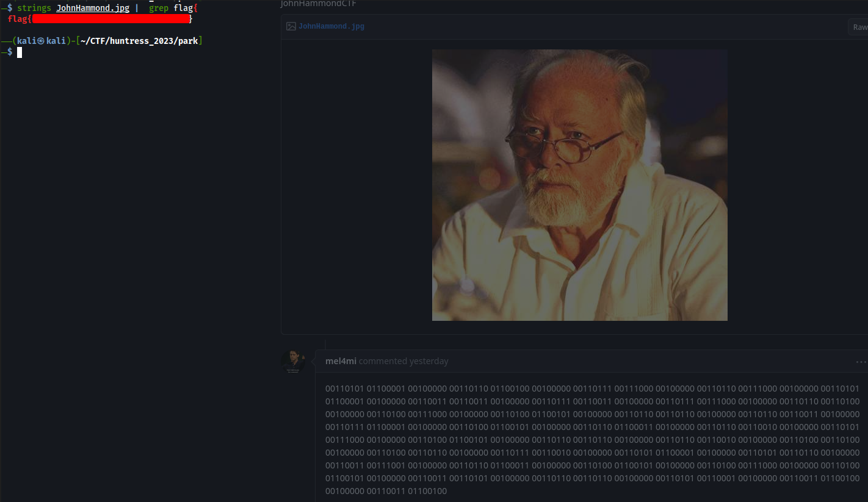Click the 'strings' command word in terminal
Screen dimensions: 868x502
click(34, 9)
